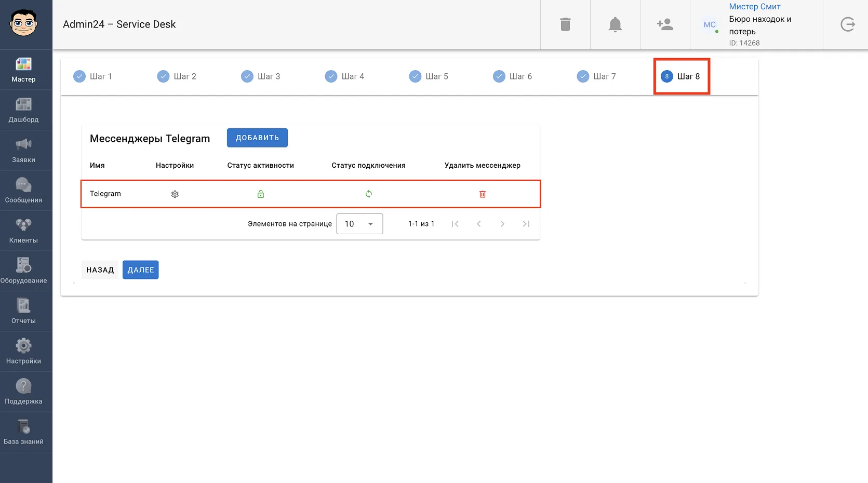This screenshot has width=868, height=483.
Task: Switch to Шаг 8 step
Action: 681,76
